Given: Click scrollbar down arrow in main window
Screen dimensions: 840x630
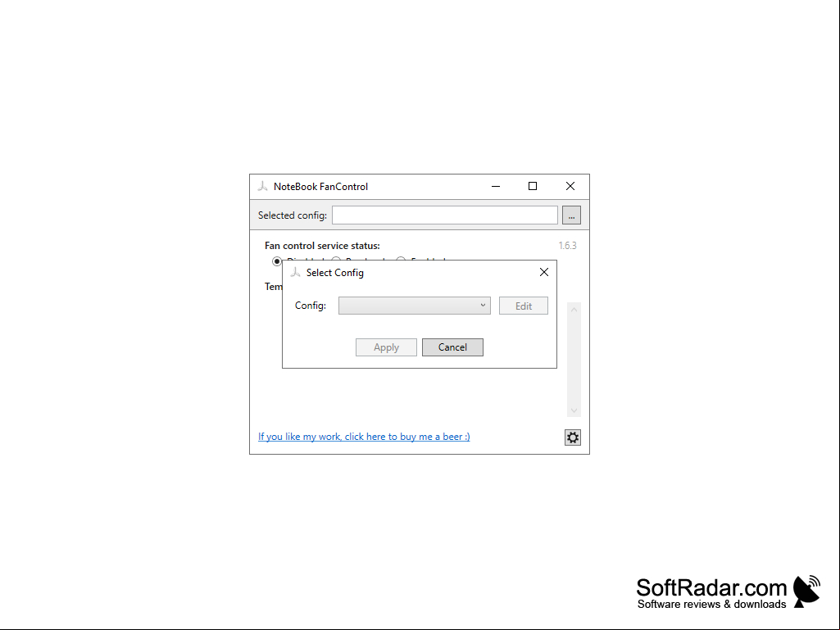Looking at the screenshot, I should tap(574, 410).
